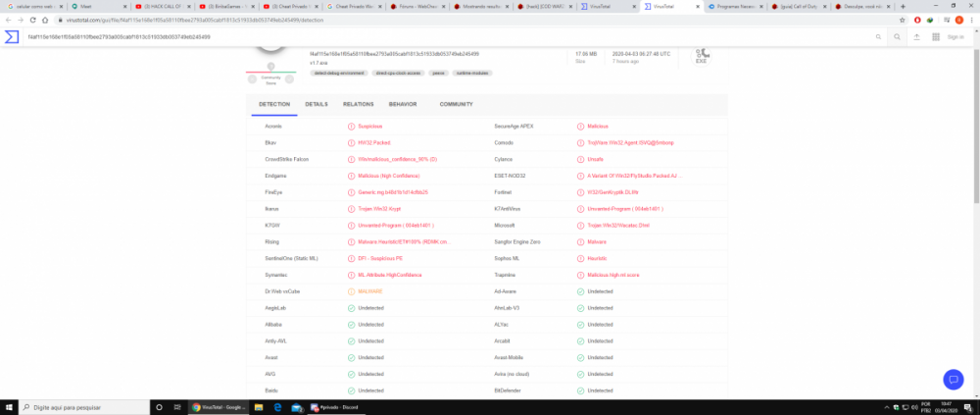
Task: Click the VirusTotal sigma logo
Action: click(x=11, y=37)
